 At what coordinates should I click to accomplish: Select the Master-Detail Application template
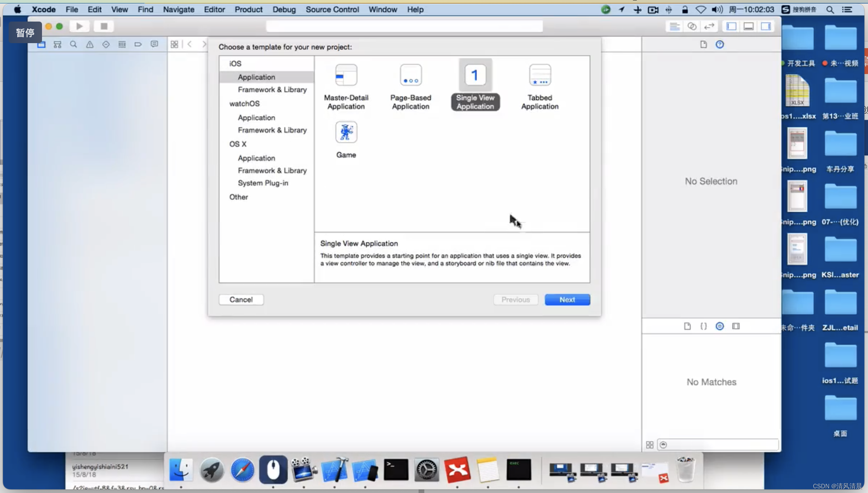pos(346,87)
